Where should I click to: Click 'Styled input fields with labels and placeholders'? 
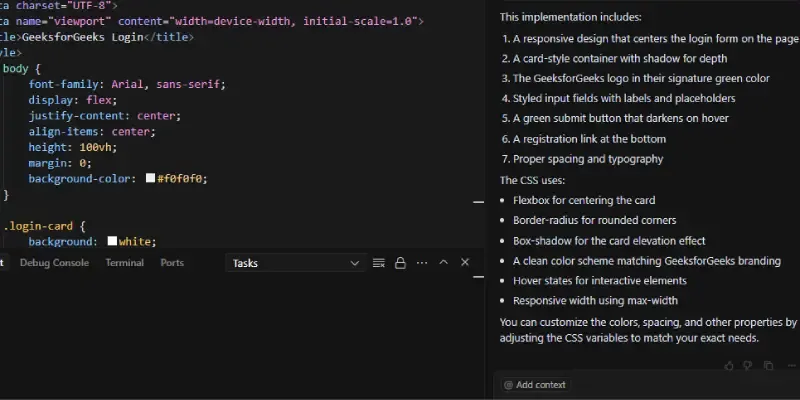(624, 98)
